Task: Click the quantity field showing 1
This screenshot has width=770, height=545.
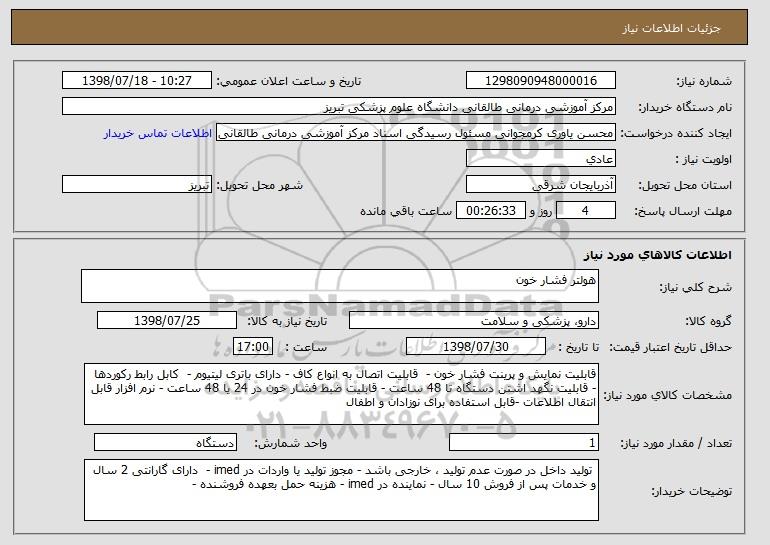Action: click(524, 443)
